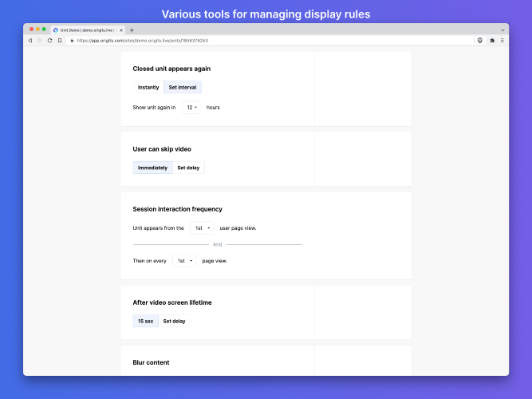
Task: Open a new tab with plus icon
Action: pyautogui.click(x=132, y=30)
